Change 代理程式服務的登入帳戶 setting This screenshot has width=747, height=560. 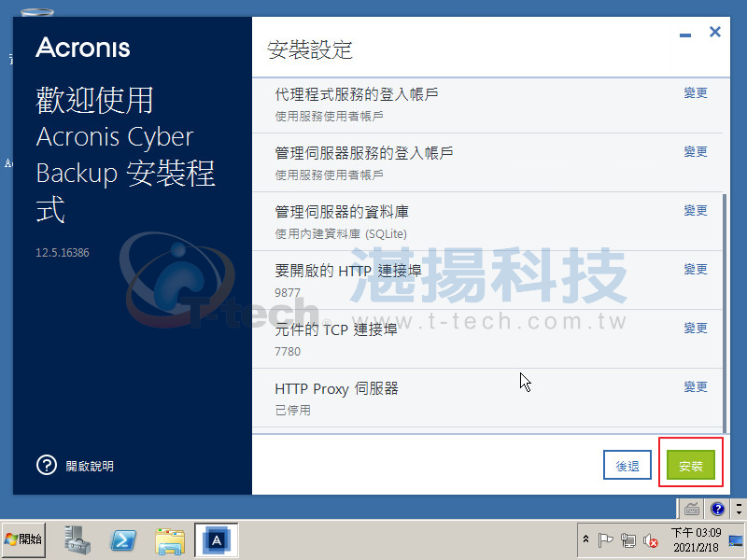coord(696,92)
